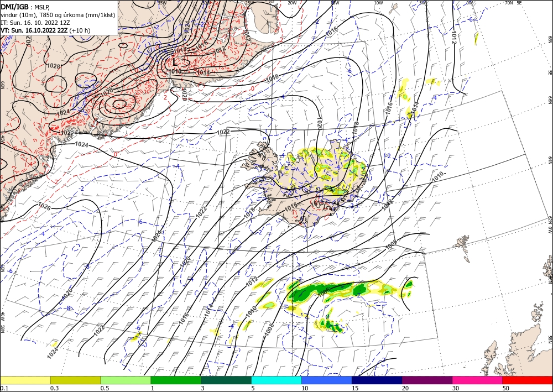Image resolution: width=553 pixels, height=392 pixels.
Task: Click the legend value "50"
Action: (506, 388)
